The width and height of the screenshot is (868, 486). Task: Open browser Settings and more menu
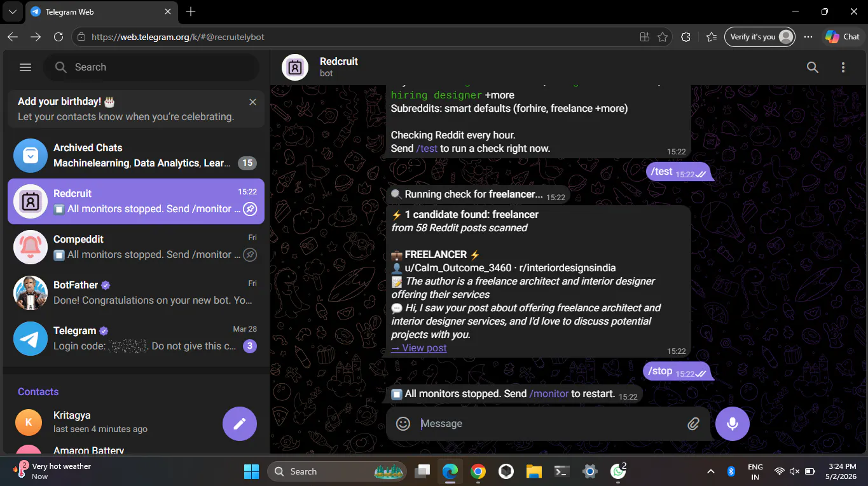pyautogui.click(x=808, y=37)
